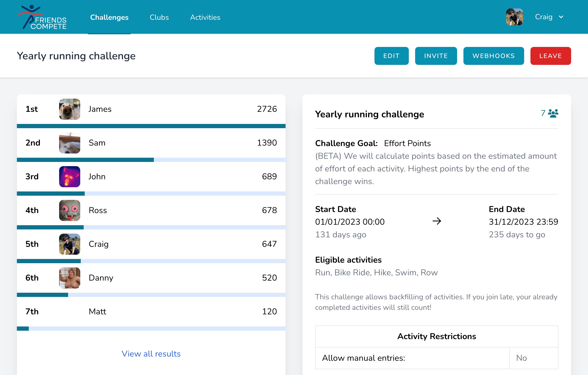Click John's thermal dog avatar

[x=70, y=177]
